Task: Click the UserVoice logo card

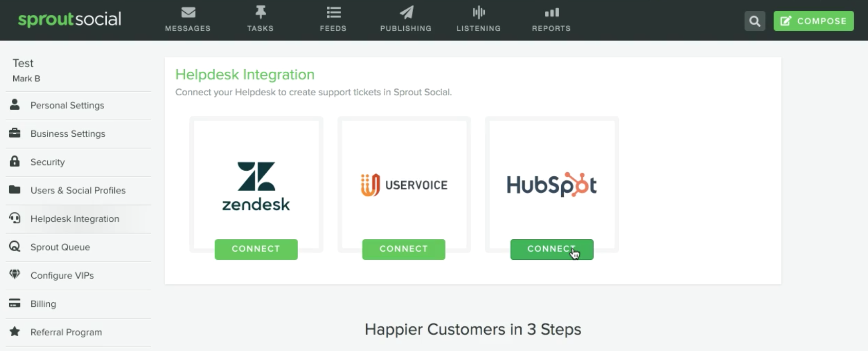Action: click(404, 185)
